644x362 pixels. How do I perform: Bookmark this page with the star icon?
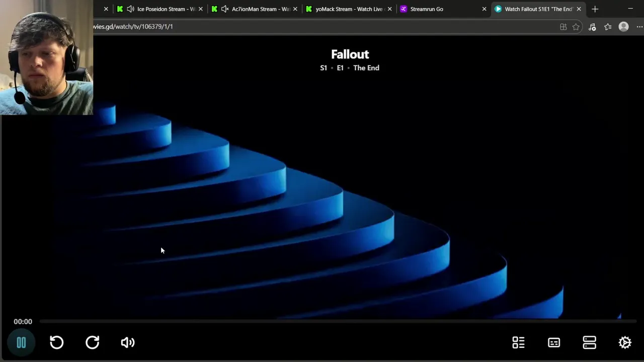pyautogui.click(x=576, y=27)
